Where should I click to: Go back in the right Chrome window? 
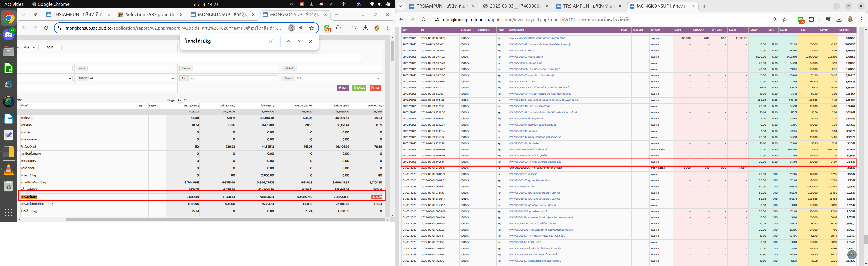tap(401, 19)
